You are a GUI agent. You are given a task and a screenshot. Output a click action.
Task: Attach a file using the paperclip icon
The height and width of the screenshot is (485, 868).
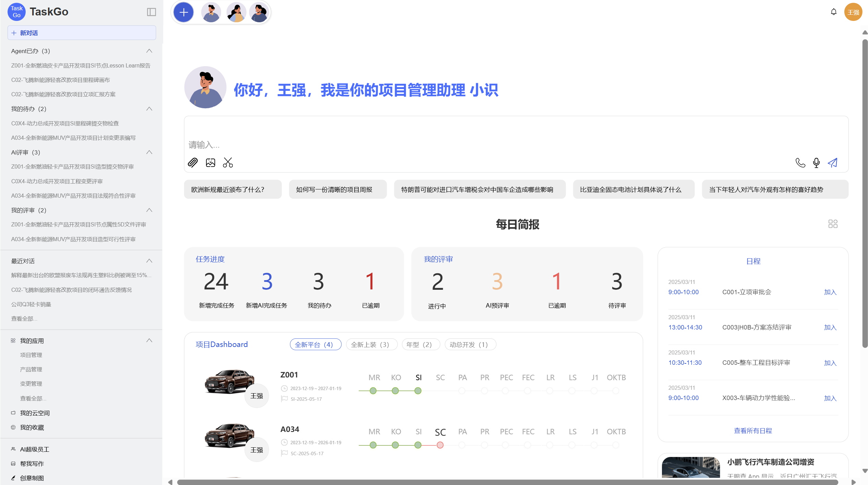tap(193, 163)
